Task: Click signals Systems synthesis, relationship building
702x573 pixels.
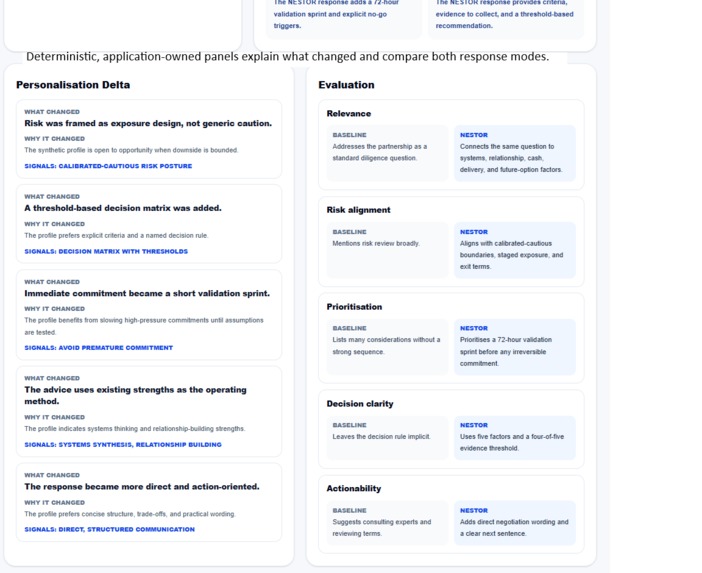Action: (x=123, y=445)
